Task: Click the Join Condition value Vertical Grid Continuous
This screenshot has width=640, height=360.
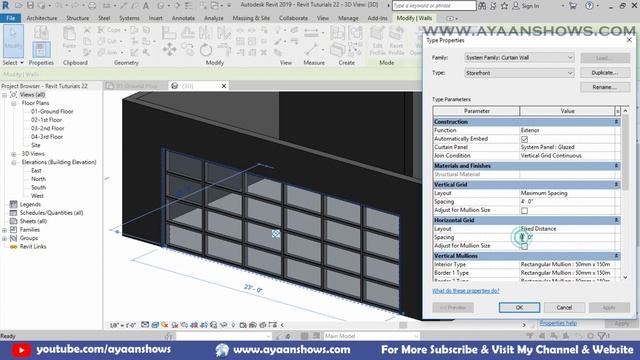Action: (567, 156)
